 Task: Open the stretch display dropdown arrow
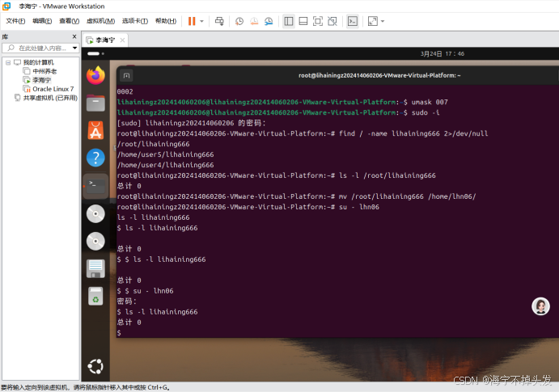pyautogui.click(x=383, y=21)
